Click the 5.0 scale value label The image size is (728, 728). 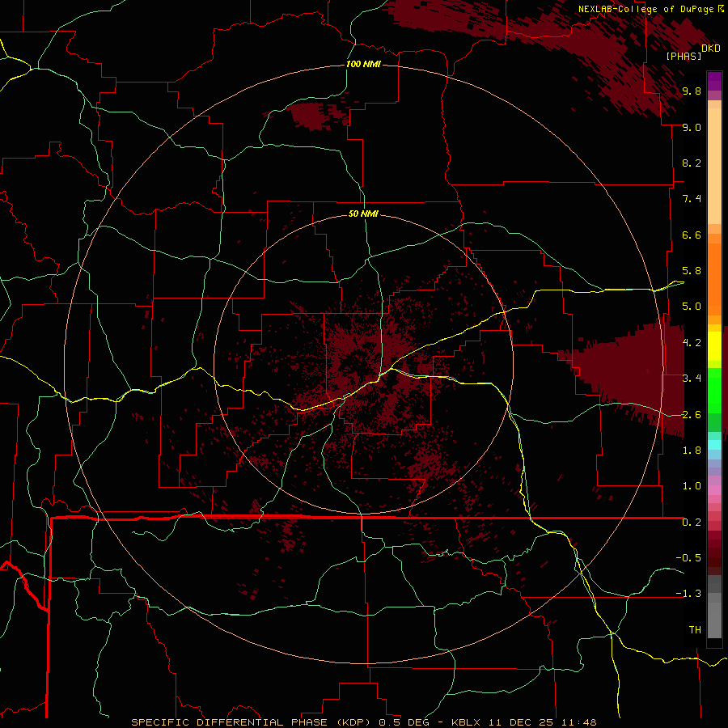(x=692, y=307)
